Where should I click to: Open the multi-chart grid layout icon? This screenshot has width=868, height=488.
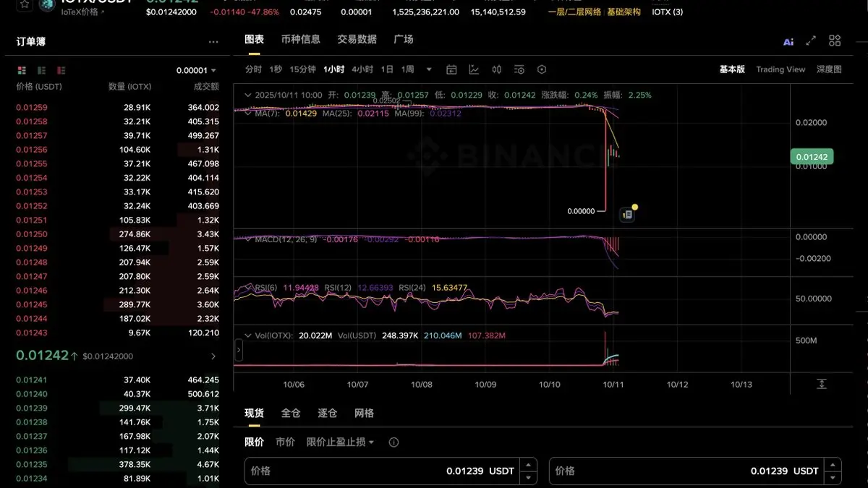pos(835,40)
